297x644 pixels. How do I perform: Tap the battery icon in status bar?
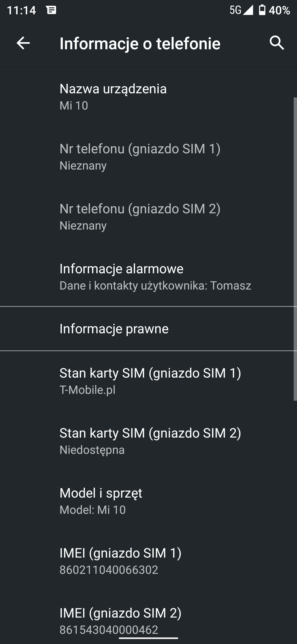point(262,10)
